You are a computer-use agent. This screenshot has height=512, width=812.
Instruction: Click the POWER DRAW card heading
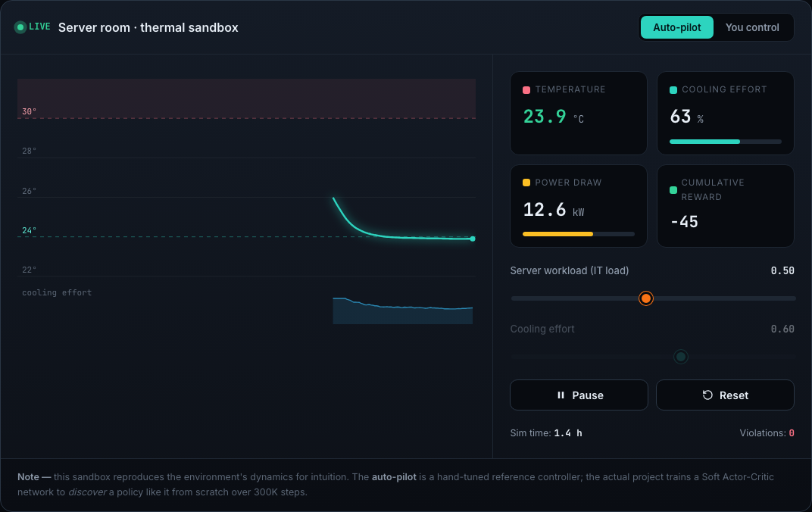[568, 183]
